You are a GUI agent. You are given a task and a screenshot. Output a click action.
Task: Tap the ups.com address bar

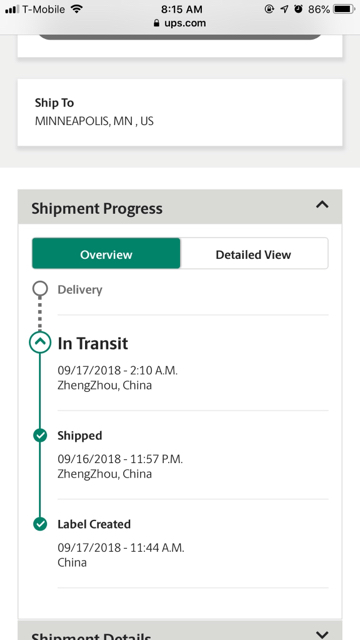pos(180,23)
